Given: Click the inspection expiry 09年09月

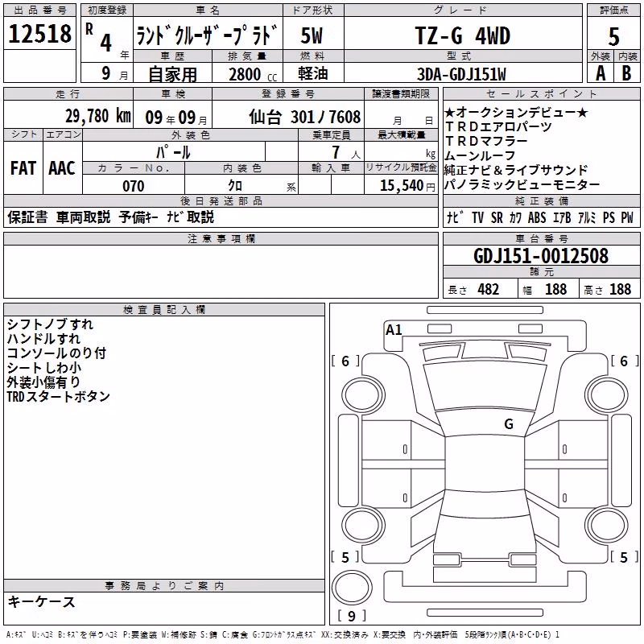Looking at the screenshot, I should point(176,118).
